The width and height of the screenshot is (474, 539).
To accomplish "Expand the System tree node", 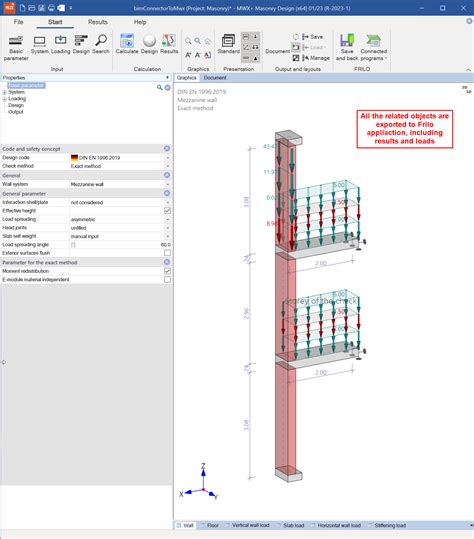I will coord(4,92).
